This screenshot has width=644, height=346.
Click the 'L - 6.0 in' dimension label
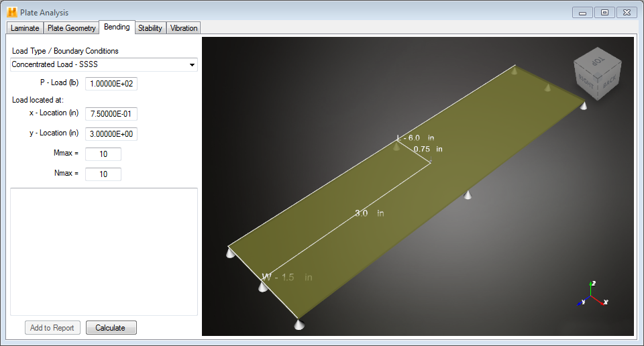[x=415, y=138]
